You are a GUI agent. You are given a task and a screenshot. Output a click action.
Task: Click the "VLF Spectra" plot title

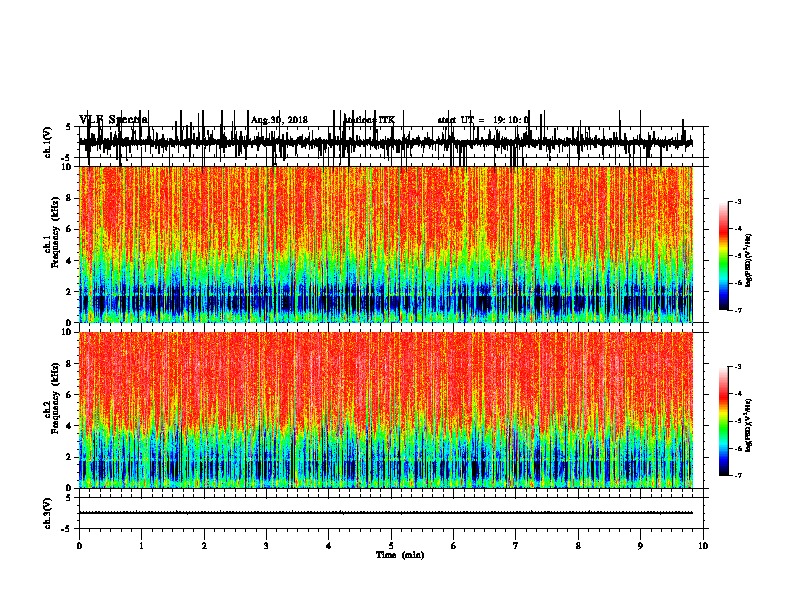click(x=114, y=119)
